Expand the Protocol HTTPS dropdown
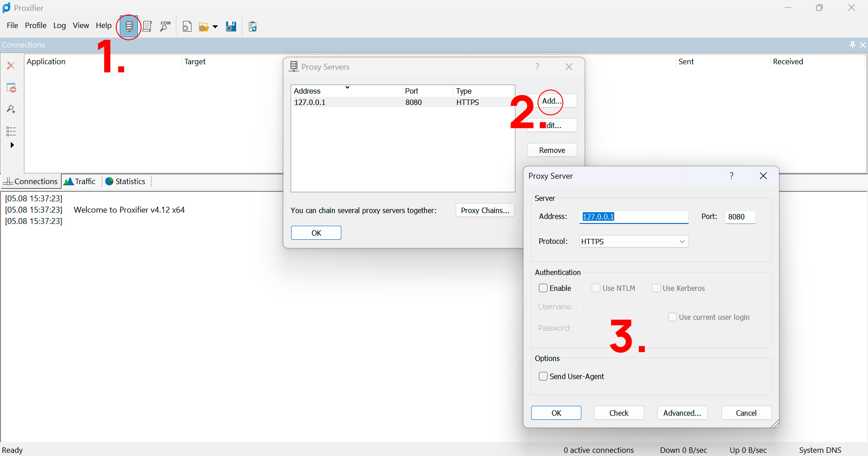 coord(634,242)
